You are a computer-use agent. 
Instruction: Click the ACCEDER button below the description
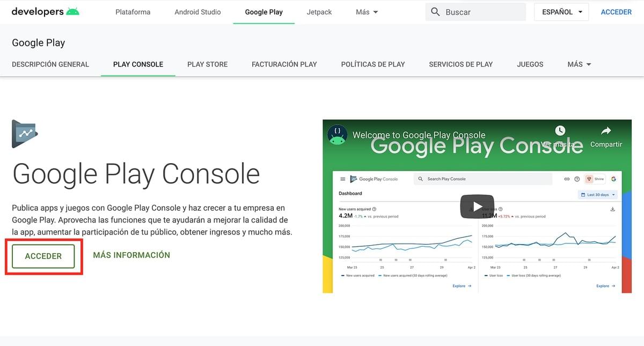pos(43,256)
